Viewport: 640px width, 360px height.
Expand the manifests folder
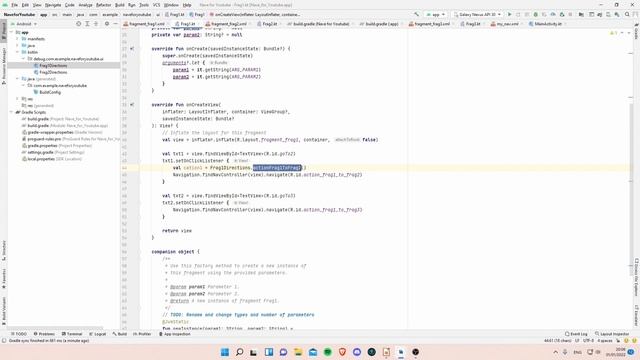click(x=18, y=39)
